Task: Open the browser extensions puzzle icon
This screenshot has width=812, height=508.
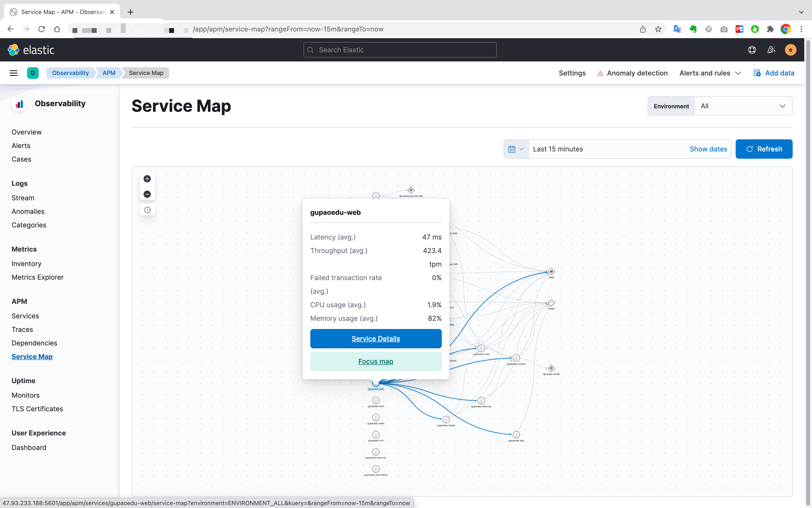Action: [770, 29]
